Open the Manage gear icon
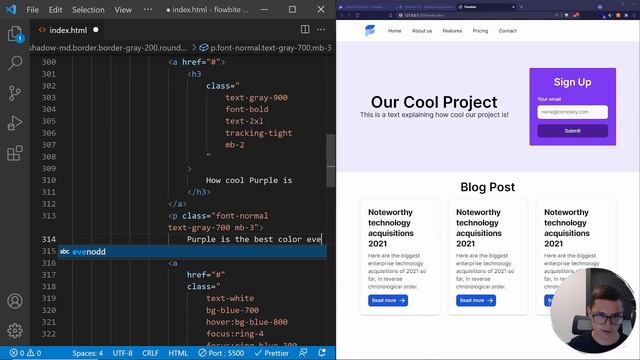Image resolution: width=640 pixels, height=360 pixels. 15,331
